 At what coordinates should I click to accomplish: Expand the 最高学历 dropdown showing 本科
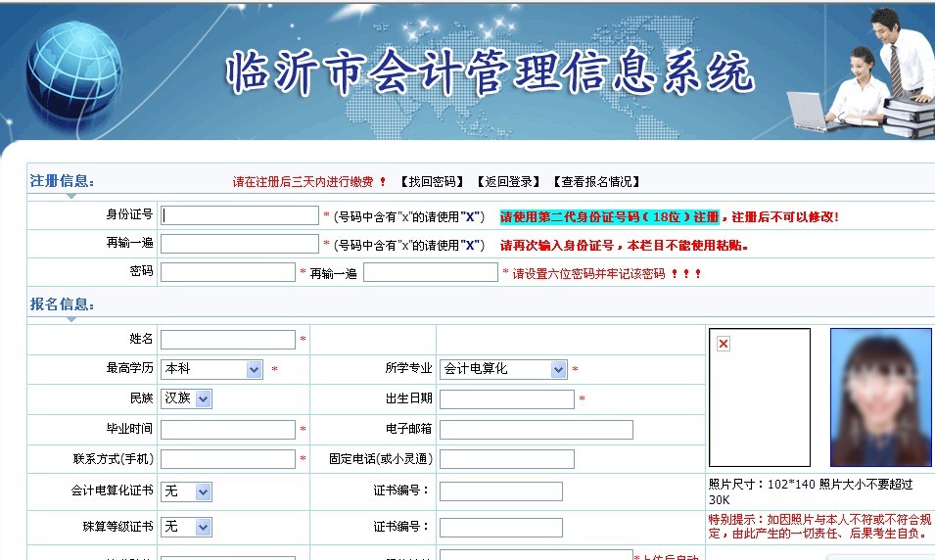point(212,369)
